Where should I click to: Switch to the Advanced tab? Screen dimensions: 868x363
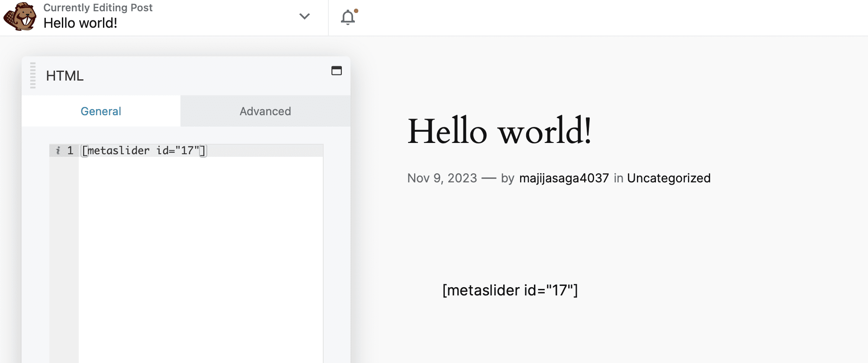tap(265, 111)
